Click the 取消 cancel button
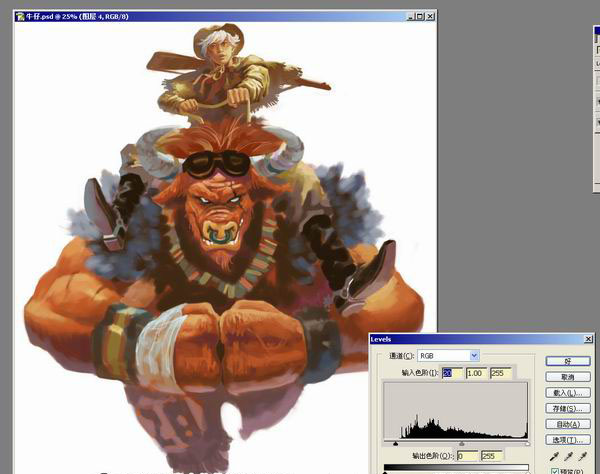 (x=568, y=377)
